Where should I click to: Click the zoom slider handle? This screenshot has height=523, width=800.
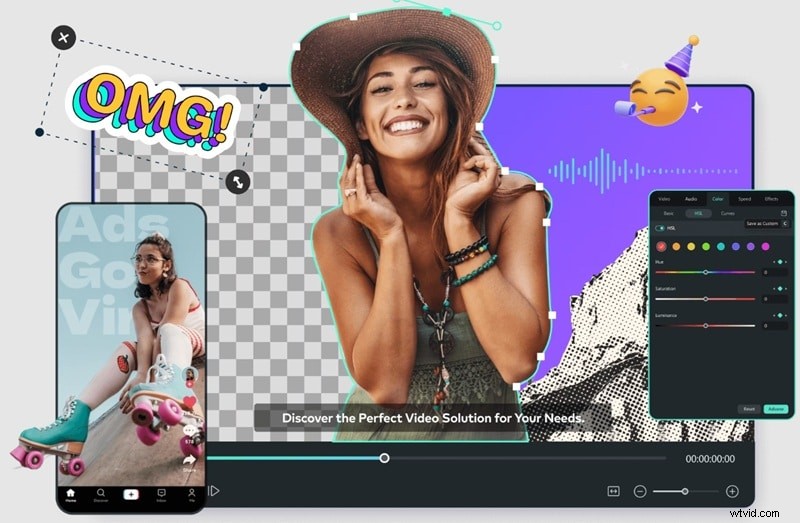point(685,491)
